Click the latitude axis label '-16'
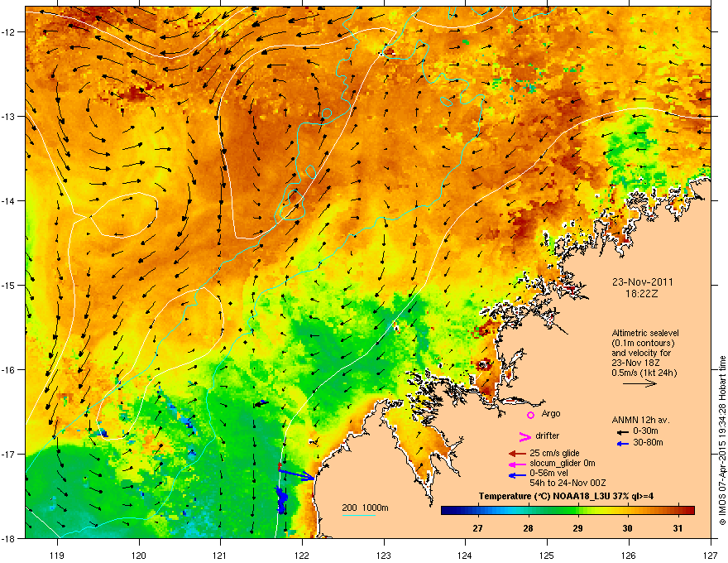 9,370
